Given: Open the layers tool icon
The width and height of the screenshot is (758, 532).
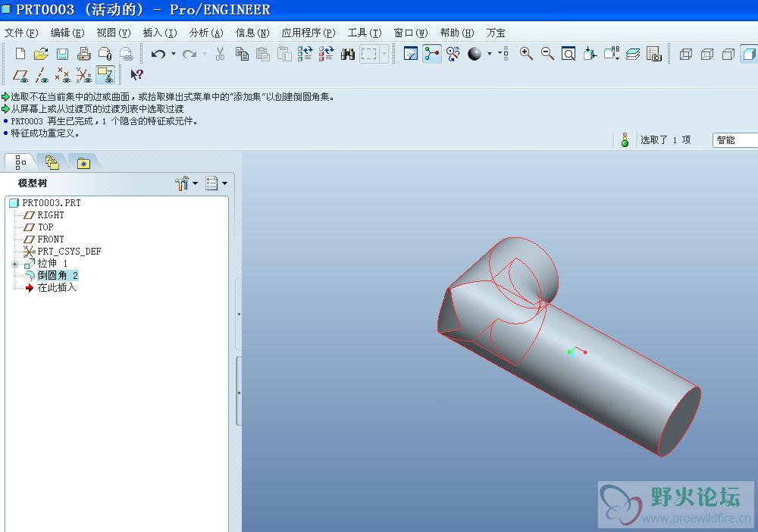Looking at the screenshot, I should [x=633, y=54].
